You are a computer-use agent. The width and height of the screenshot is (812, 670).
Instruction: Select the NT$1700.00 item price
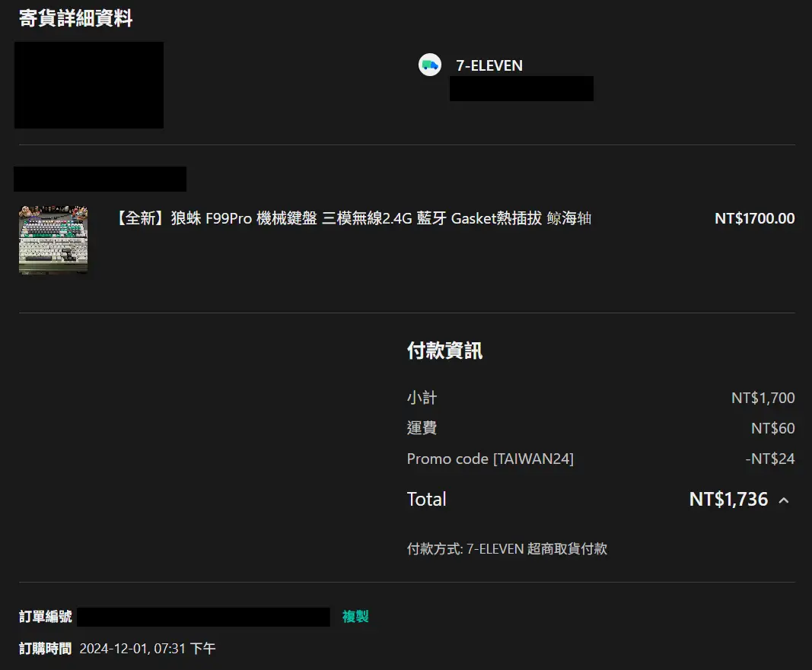(754, 219)
